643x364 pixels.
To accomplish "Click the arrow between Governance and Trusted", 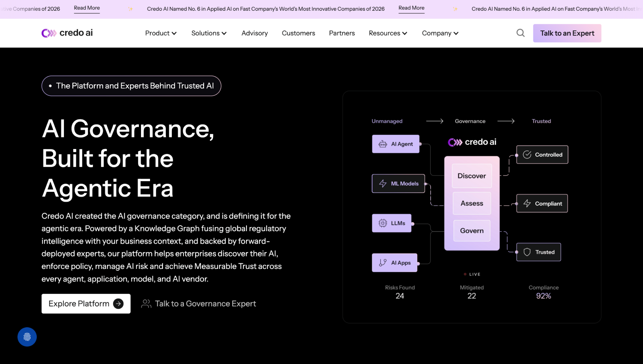I will pos(506,121).
